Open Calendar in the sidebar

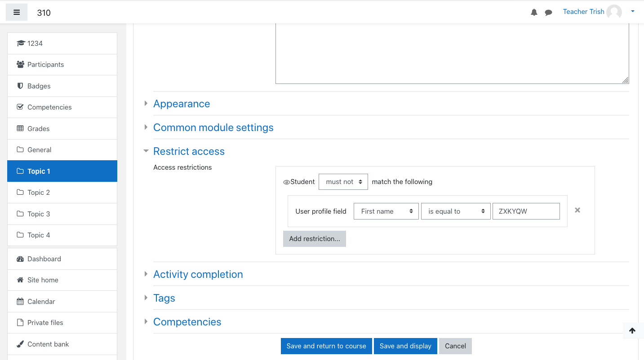pos(62,302)
